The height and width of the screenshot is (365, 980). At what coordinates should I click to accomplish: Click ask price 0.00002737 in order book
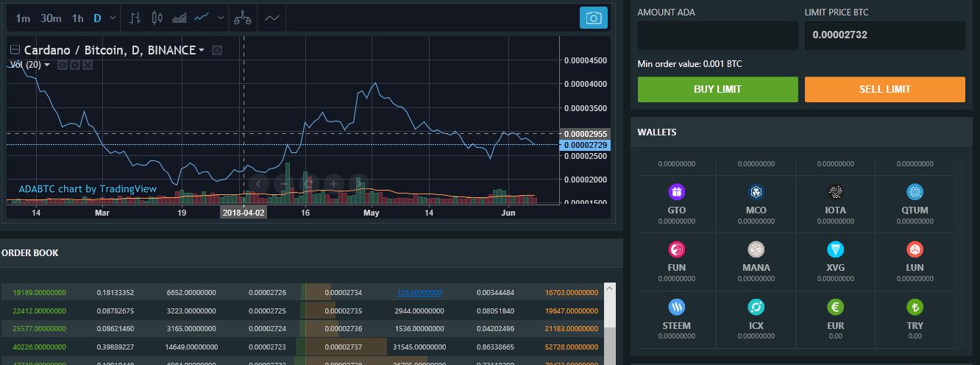pyautogui.click(x=344, y=346)
